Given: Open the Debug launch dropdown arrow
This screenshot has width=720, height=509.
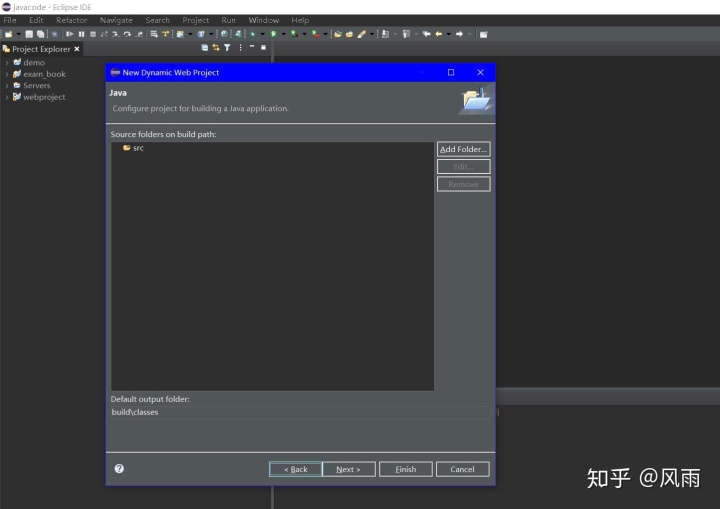Looking at the screenshot, I should tap(263, 34).
